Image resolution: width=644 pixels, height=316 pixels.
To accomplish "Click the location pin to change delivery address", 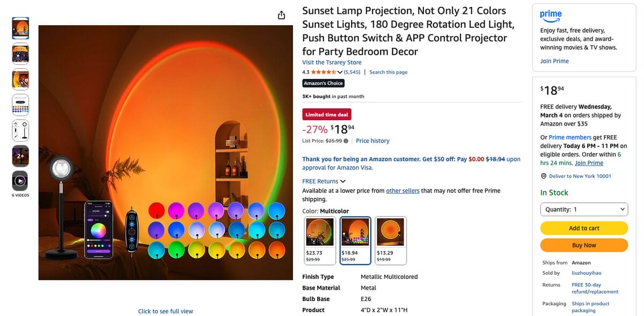I will tap(543, 175).
